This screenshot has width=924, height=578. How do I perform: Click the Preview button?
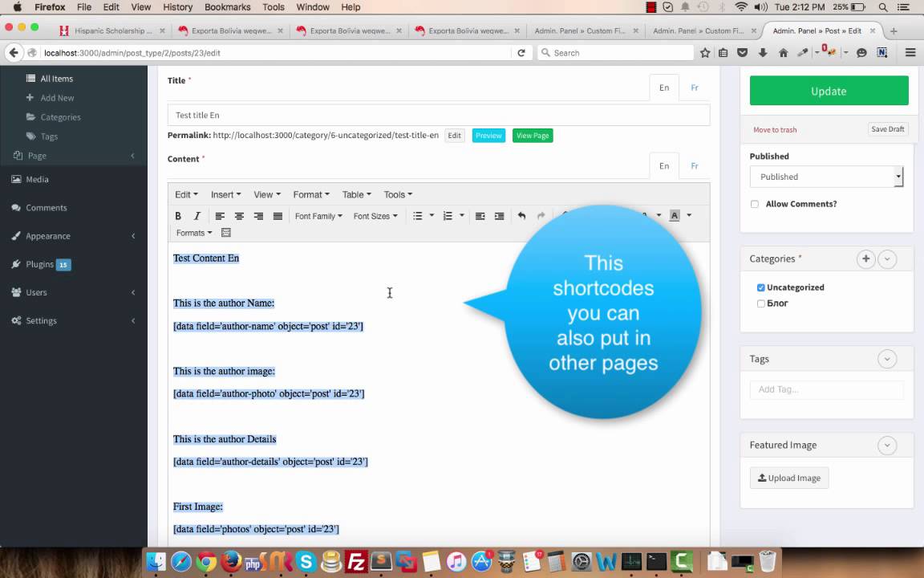488,136
